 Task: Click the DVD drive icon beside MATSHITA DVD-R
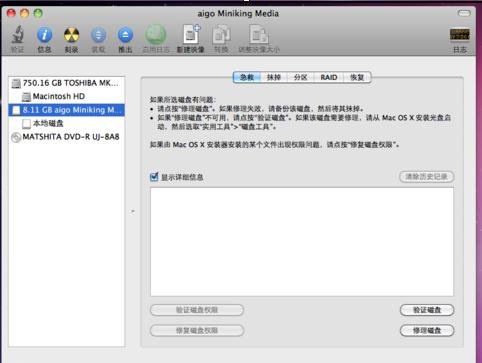click(x=16, y=137)
